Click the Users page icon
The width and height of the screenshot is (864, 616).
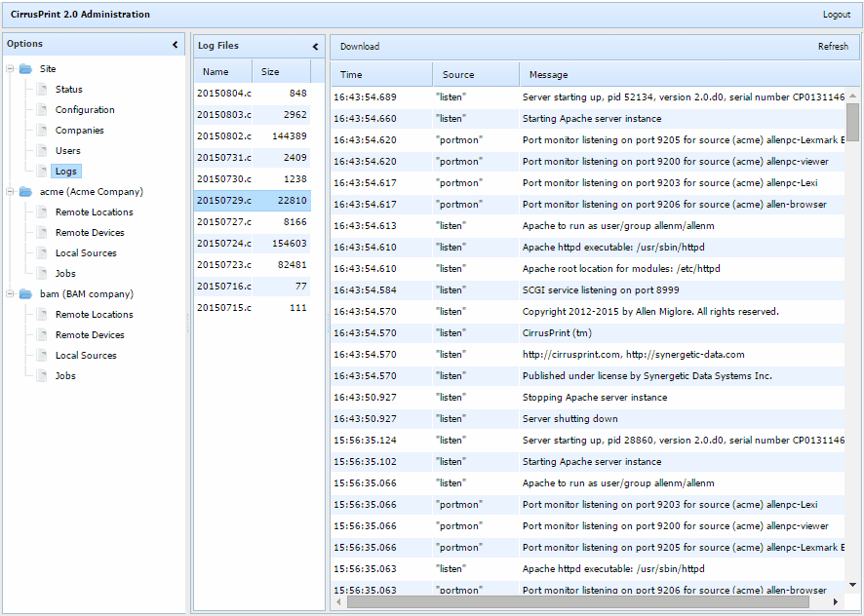(x=41, y=150)
